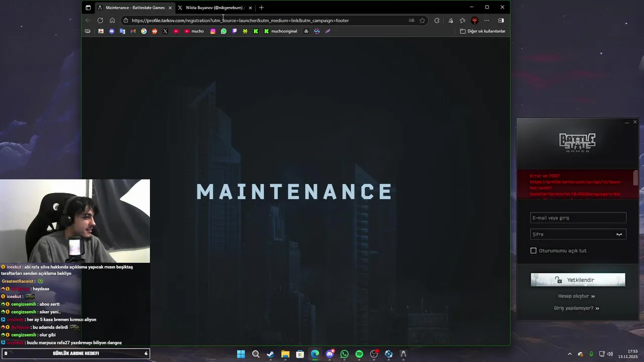Show hidden system tray icons
This screenshot has width=644, height=362.
570,354
